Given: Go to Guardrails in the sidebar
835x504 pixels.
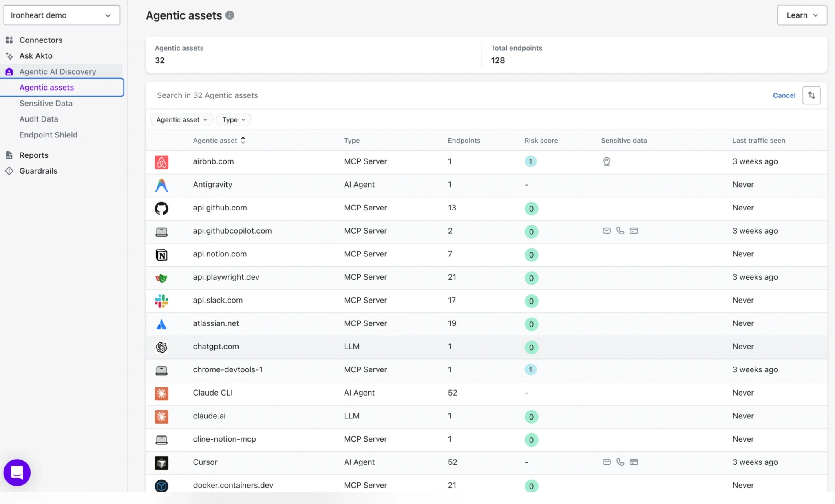Looking at the screenshot, I should point(38,171).
